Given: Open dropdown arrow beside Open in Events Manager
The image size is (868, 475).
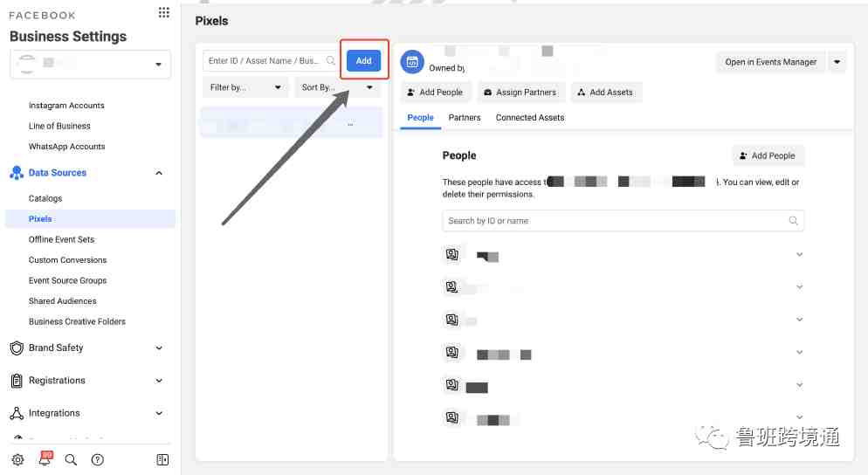Looking at the screenshot, I should pyautogui.click(x=837, y=62).
